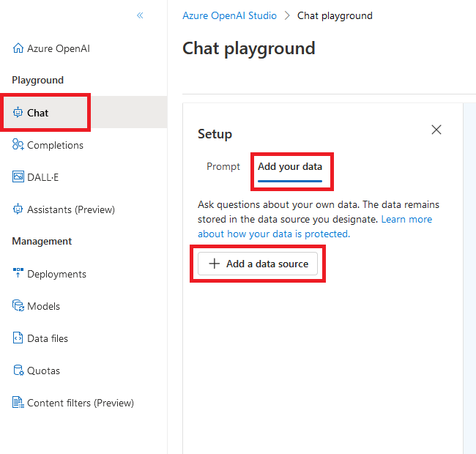This screenshot has height=454, width=476.
Task: Click the Quotas icon
Action: click(x=18, y=371)
